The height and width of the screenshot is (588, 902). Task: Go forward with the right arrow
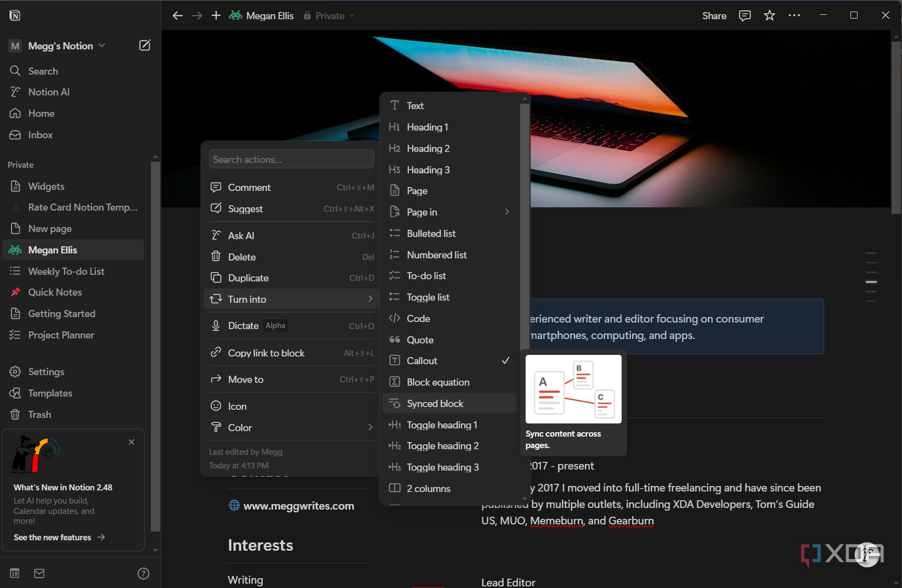(197, 16)
